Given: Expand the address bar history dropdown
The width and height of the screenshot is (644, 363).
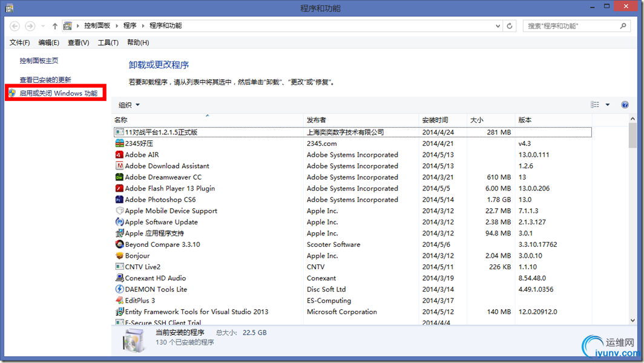Looking at the screenshot, I should click(x=498, y=26).
